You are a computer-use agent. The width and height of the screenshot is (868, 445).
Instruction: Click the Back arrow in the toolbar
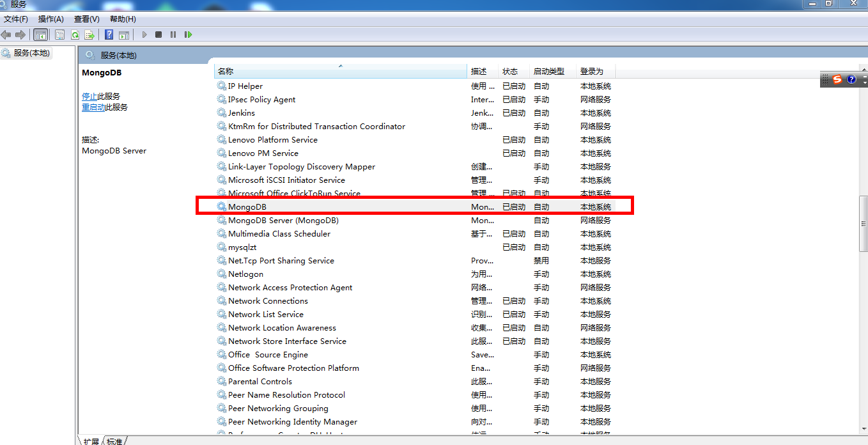click(x=6, y=35)
